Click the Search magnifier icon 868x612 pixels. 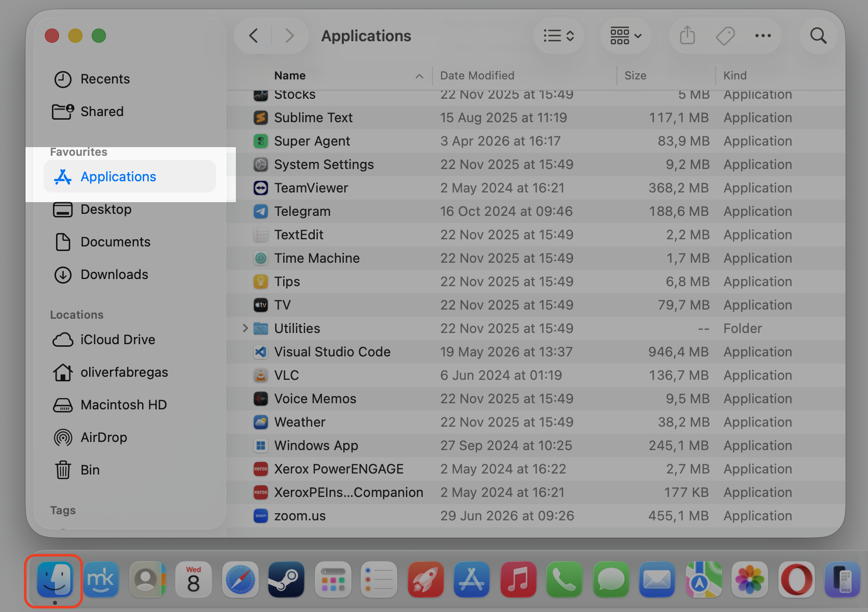click(818, 36)
